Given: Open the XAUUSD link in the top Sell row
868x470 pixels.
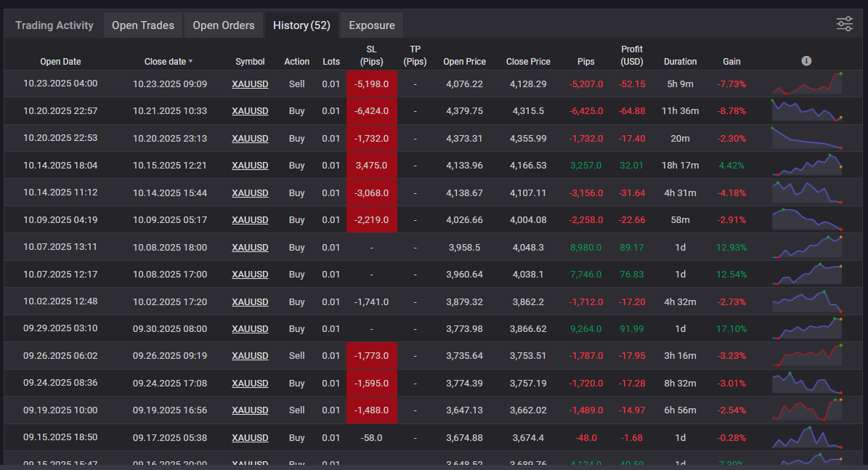Looking at the screenshot, I should (x=250, y=84).
